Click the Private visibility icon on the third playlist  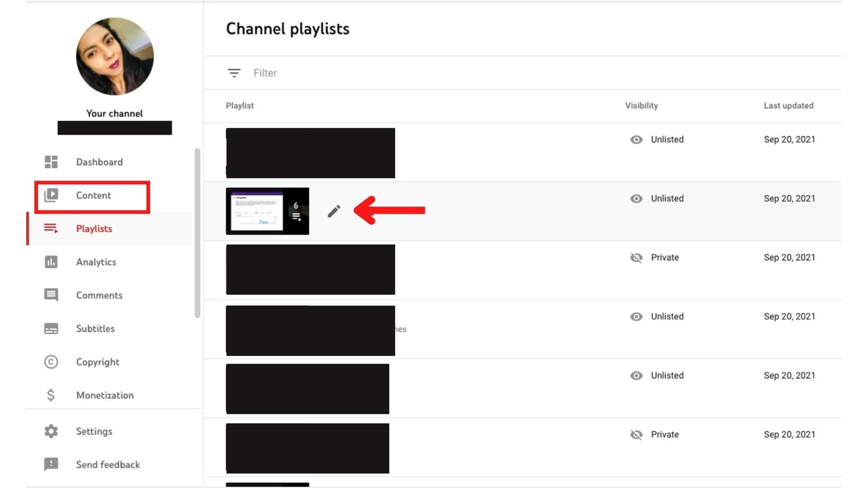tap(636, 258)
